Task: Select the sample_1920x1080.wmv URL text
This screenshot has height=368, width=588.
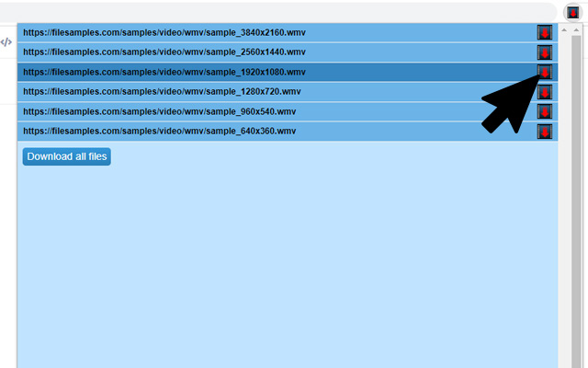Action: [164, 72]
